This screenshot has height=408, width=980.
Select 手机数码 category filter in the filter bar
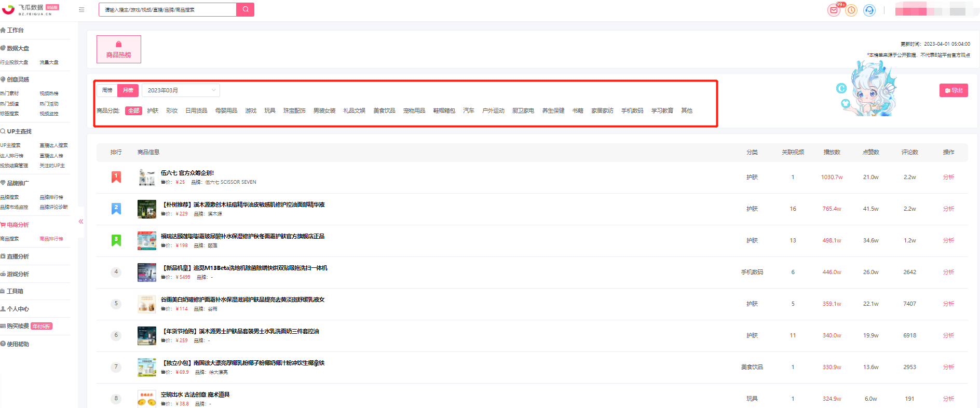(632, 111)
